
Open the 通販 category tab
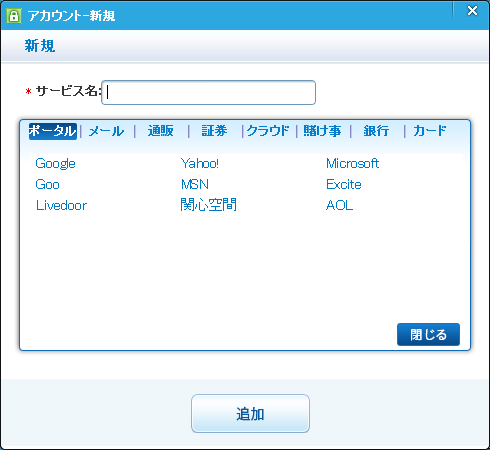pyautogui.click(x=161, y=131)
